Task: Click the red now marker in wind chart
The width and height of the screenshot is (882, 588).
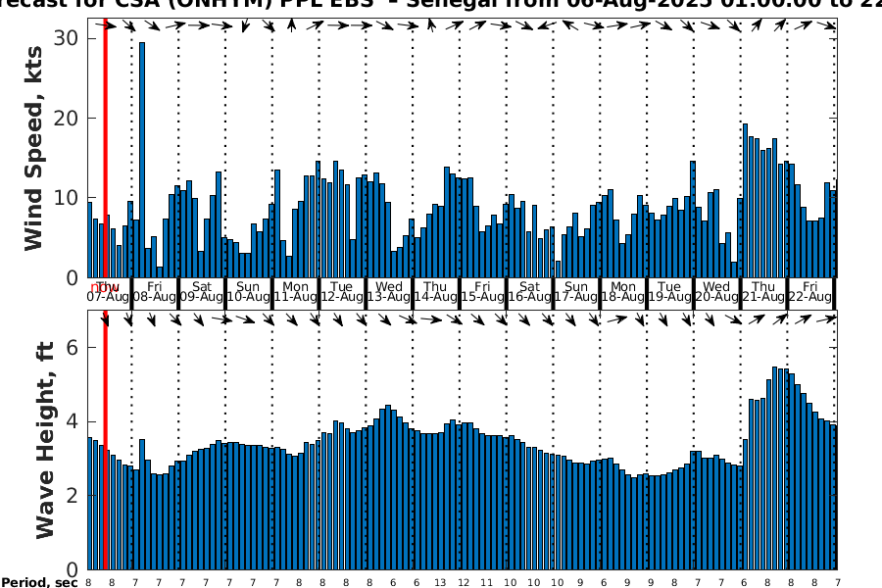Action: pos(105,147)
